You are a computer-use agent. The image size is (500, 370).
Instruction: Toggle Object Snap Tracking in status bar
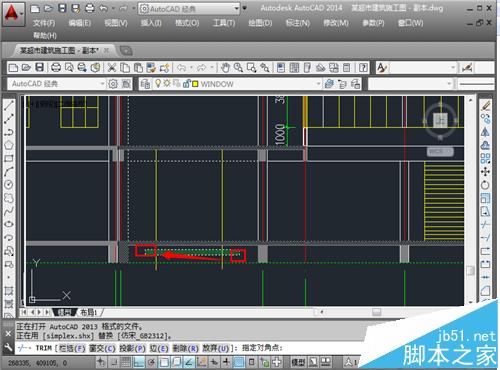click(x=189, y=362)
